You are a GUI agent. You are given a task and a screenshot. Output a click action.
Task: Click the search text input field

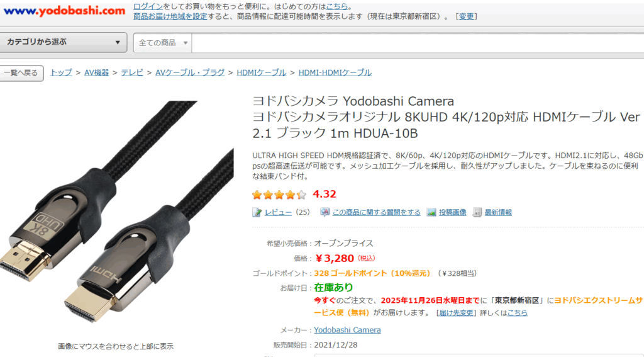pos(418,43)
